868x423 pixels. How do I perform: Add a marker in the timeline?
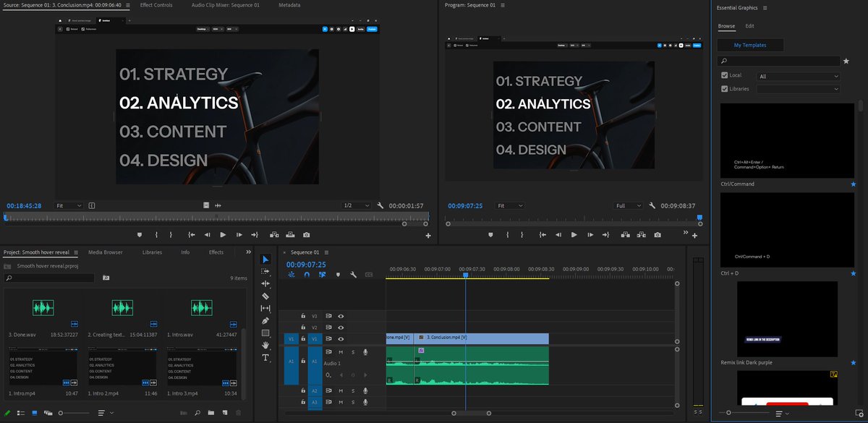coord(338,275)
